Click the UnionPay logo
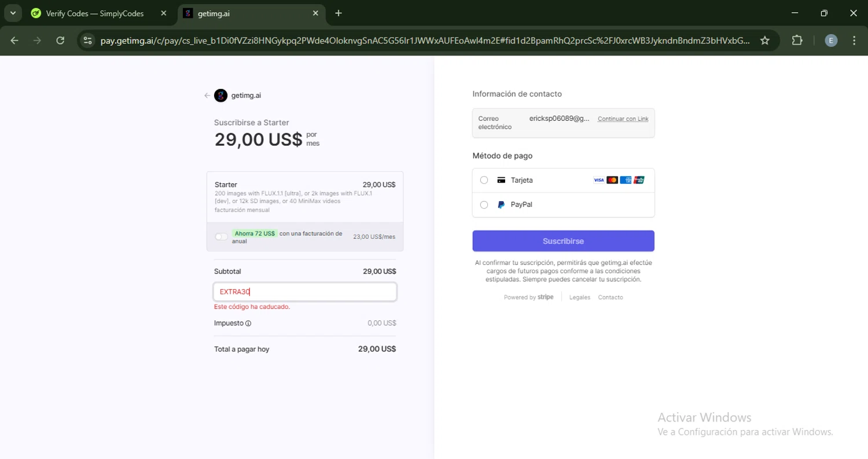 pyautogui.click(x=639, y=180)
